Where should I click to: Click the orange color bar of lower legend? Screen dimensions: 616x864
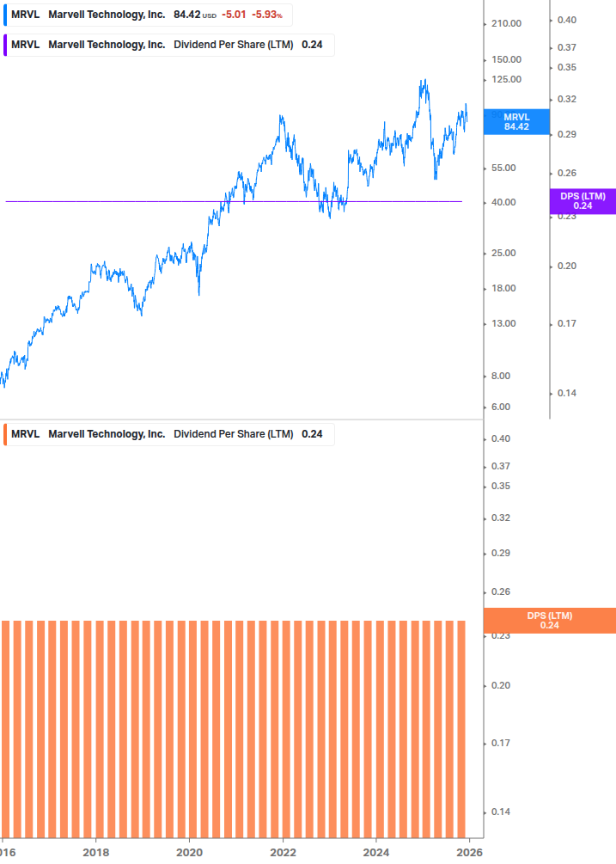pyautogui.click(x=5, y=434)
